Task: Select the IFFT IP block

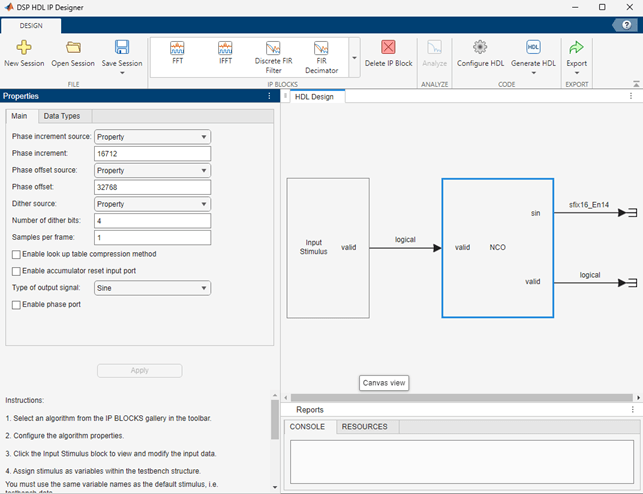Action: click(x=225, y=50)
